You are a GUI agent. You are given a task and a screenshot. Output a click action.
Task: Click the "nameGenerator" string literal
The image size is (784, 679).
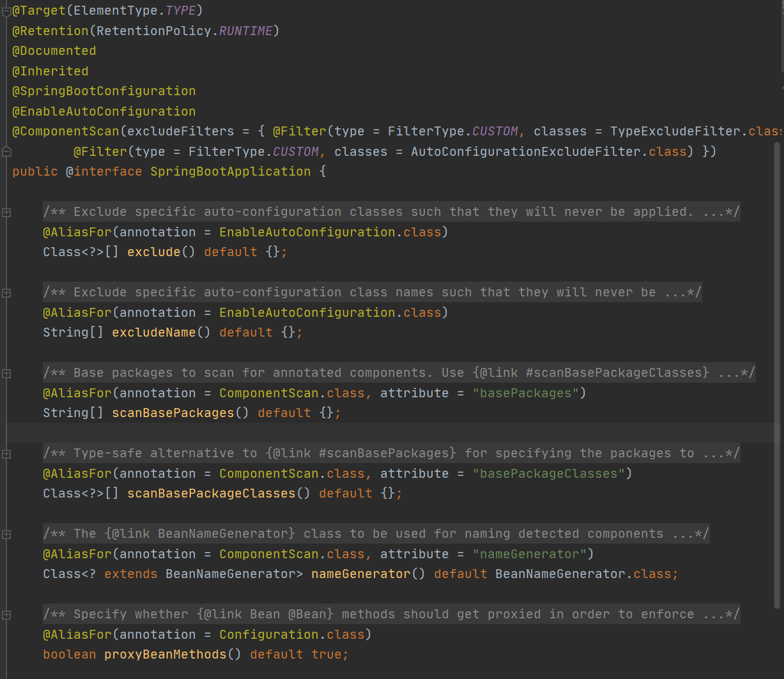tap(530, 554)
